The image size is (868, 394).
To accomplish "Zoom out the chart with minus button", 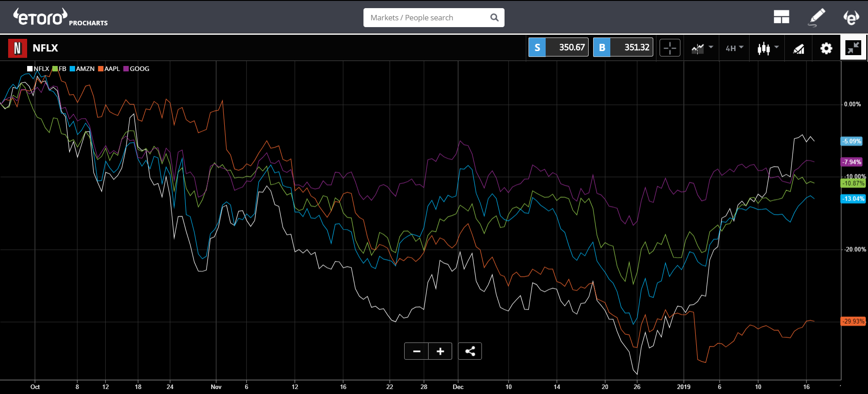I will [x=416, y=351].
